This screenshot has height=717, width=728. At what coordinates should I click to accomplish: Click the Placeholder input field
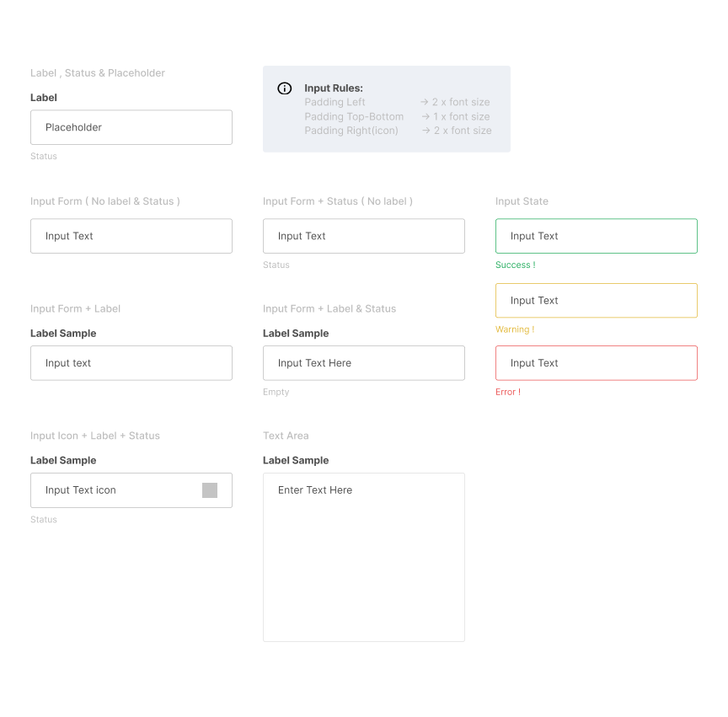tap(131, 127)
